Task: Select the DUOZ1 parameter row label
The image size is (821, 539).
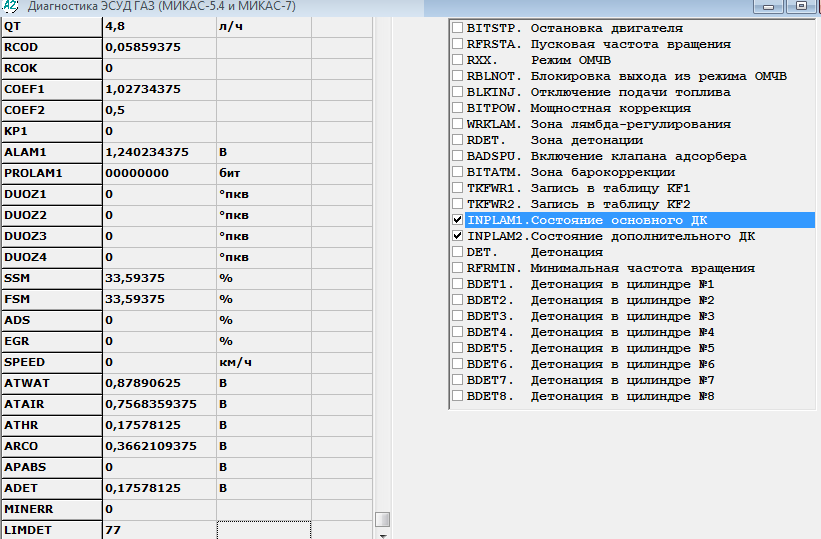Action: (x=52, y=194)
